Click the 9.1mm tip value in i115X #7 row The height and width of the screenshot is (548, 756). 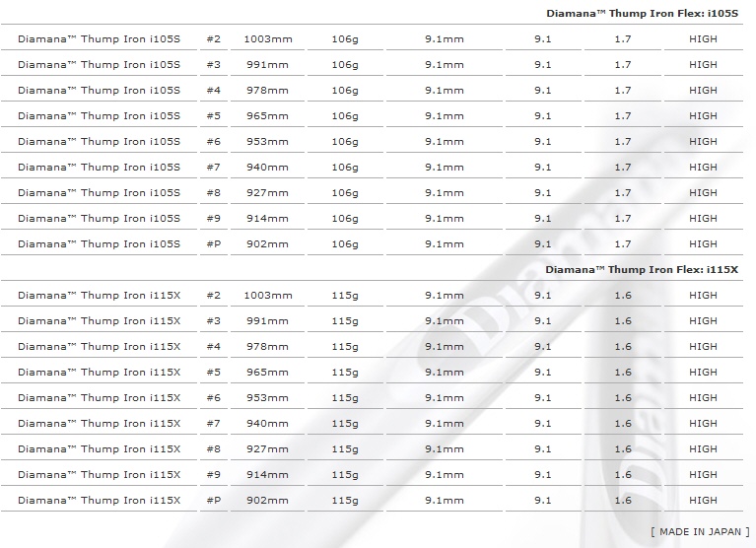click(x=445, y=423)
